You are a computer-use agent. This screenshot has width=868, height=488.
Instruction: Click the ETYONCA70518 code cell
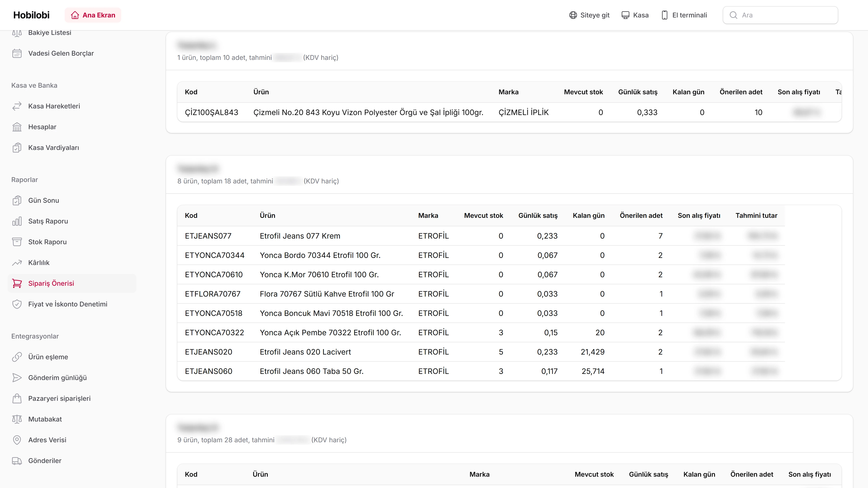(214, 314)
